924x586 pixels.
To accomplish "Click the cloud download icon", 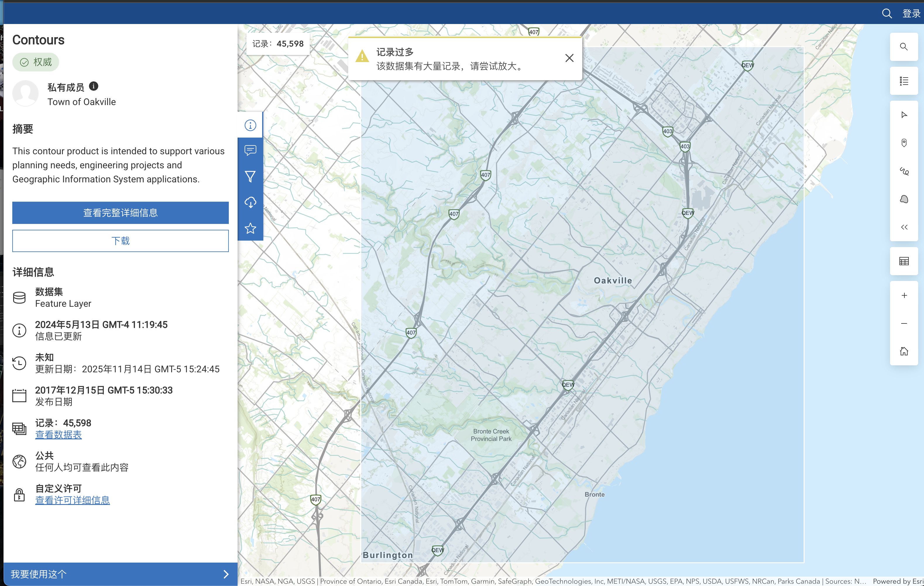I will (250, 202).
